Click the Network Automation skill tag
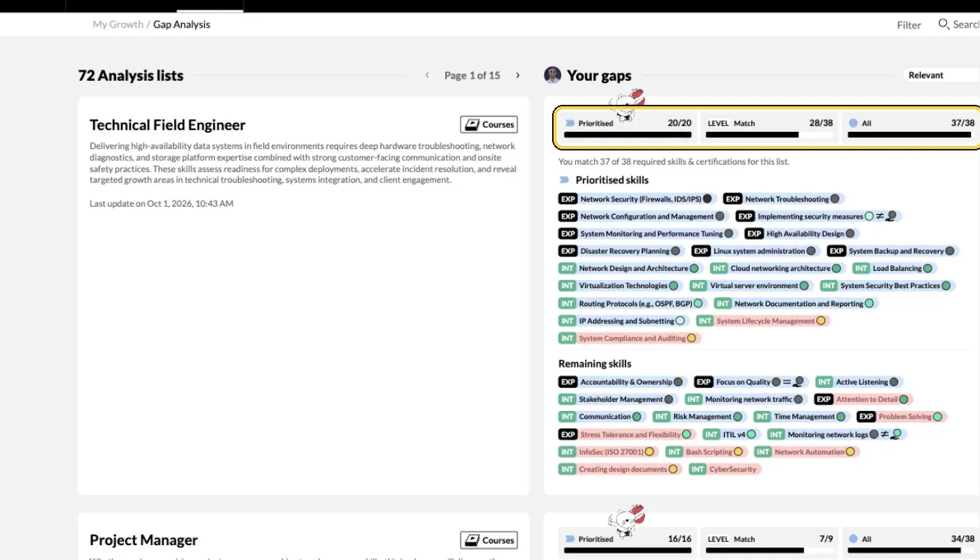The height and width of the screenshot is (560, 980). [x=806, y=452]
